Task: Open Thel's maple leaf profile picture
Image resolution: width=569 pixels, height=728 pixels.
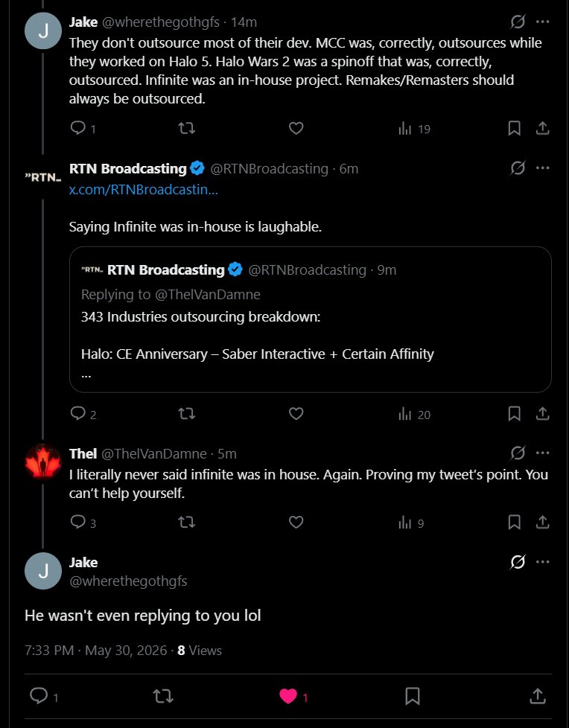Action: coord(42,462)
